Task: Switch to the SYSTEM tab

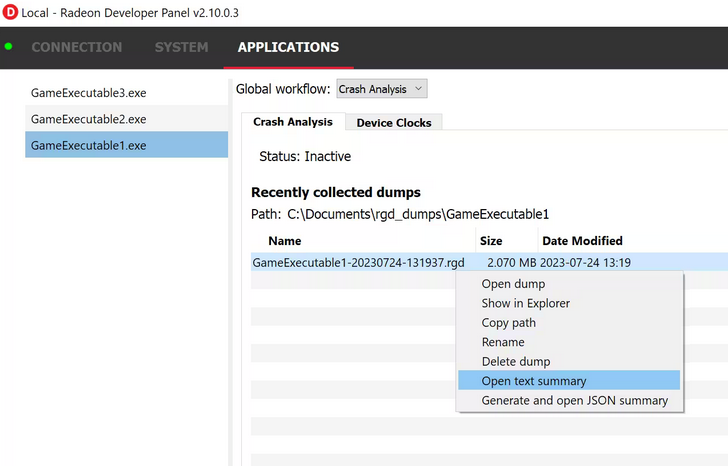Action: 181,47
